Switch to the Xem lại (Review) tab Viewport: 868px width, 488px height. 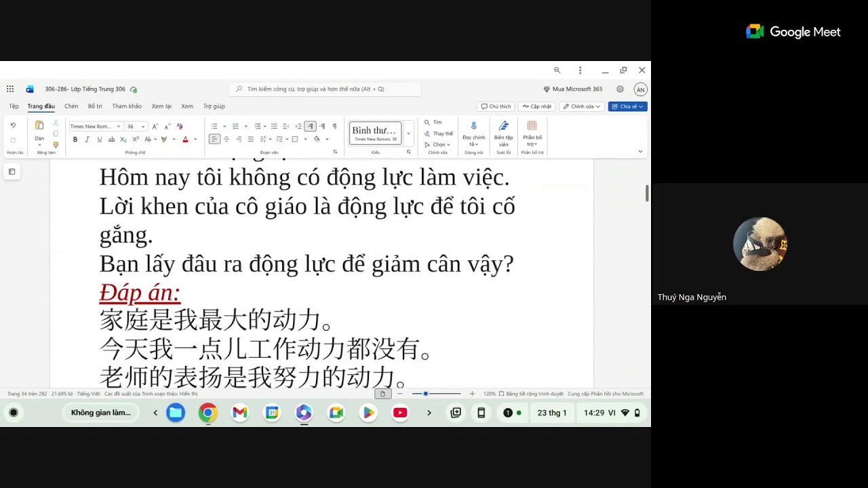pyautogui.click(x=161, y=106)
